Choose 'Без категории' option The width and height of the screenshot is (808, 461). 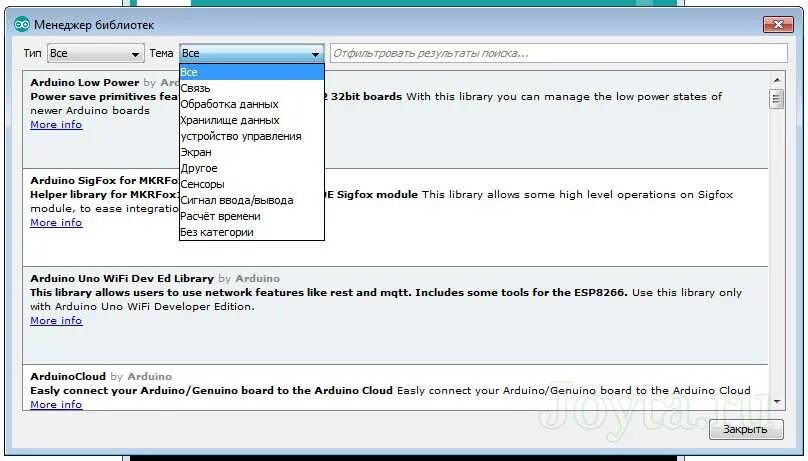tap(251, 232)
